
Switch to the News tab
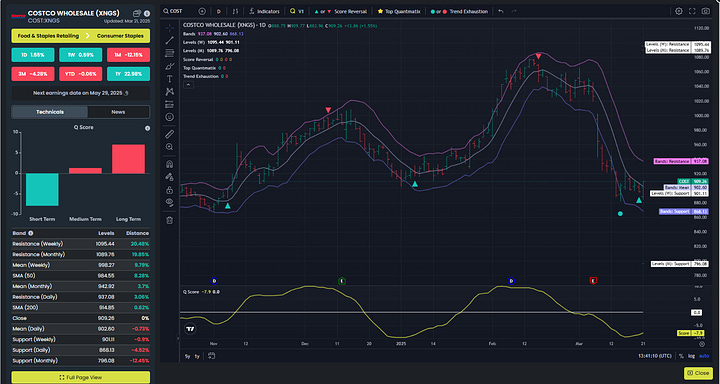[118, 112]
